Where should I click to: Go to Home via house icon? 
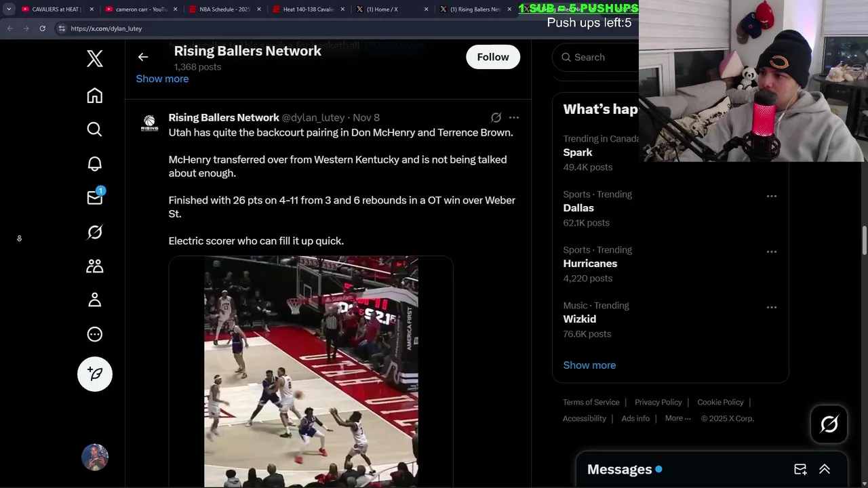point(95,96)
